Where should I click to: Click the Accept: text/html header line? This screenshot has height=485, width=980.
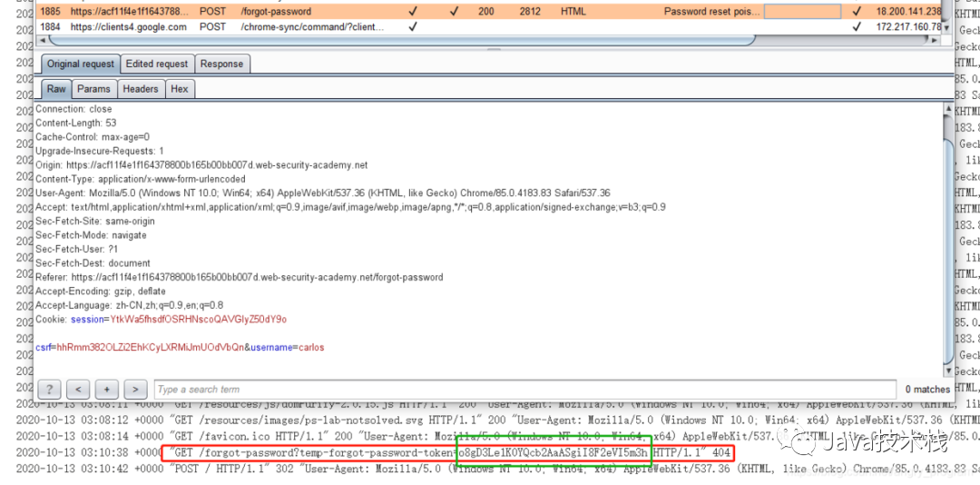click(350, 206)
